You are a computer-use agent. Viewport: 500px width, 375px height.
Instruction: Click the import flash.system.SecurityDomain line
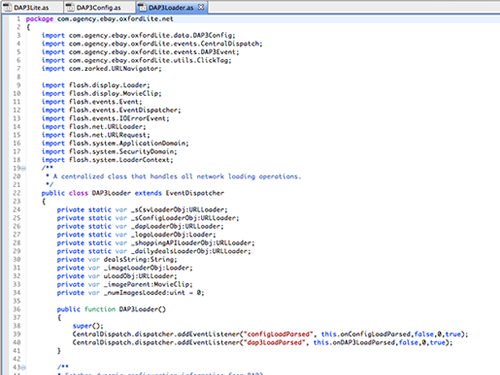click(x=109, y=152)
